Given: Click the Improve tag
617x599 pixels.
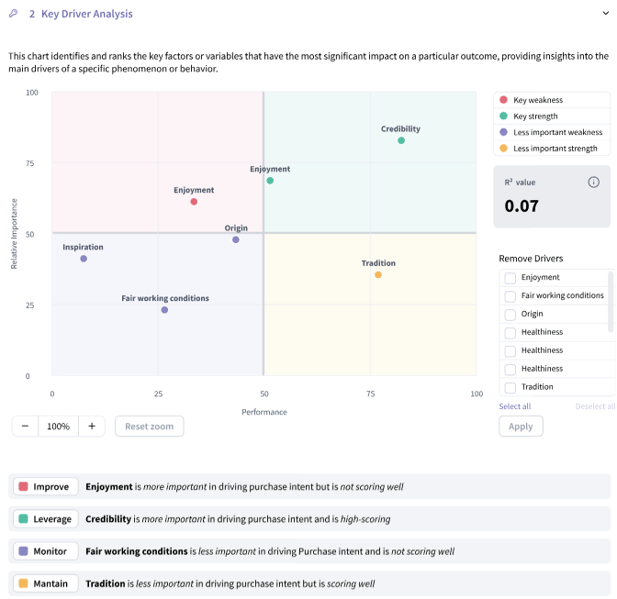Looking at the screenshot, I should point(46,486).
